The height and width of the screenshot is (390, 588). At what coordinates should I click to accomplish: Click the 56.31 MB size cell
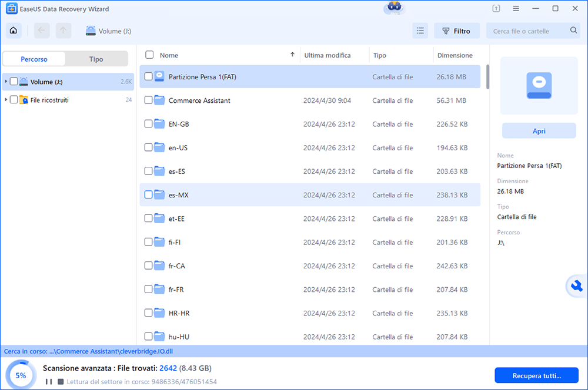451,100
